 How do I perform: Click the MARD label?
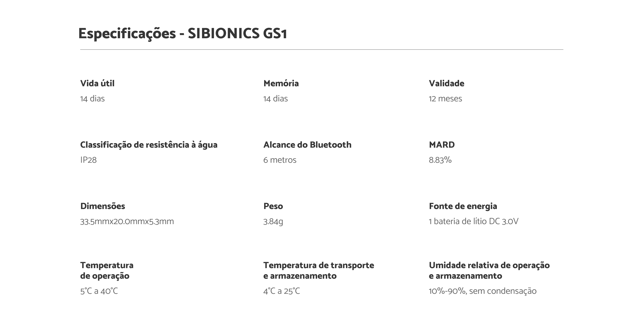coord(442,145)
